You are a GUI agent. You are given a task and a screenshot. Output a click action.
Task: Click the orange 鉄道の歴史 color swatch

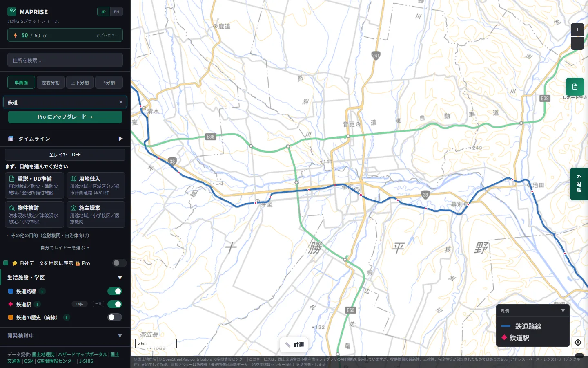11,317
